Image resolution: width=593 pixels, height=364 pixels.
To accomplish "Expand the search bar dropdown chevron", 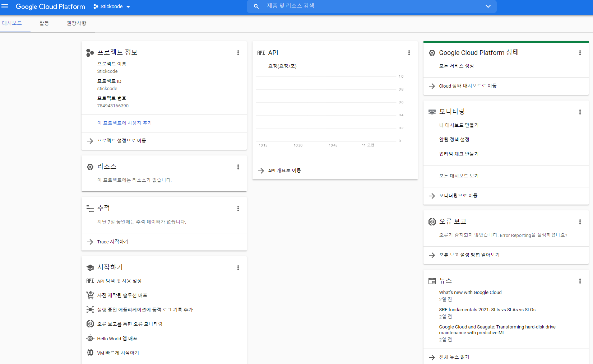I will click(x=488, y=6).
